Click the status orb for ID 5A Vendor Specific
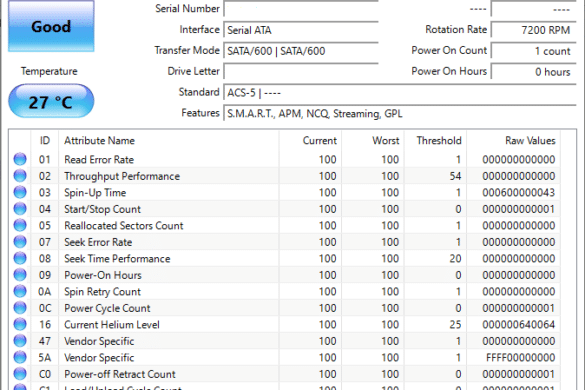Screen dimensions: 585x390 20,357
